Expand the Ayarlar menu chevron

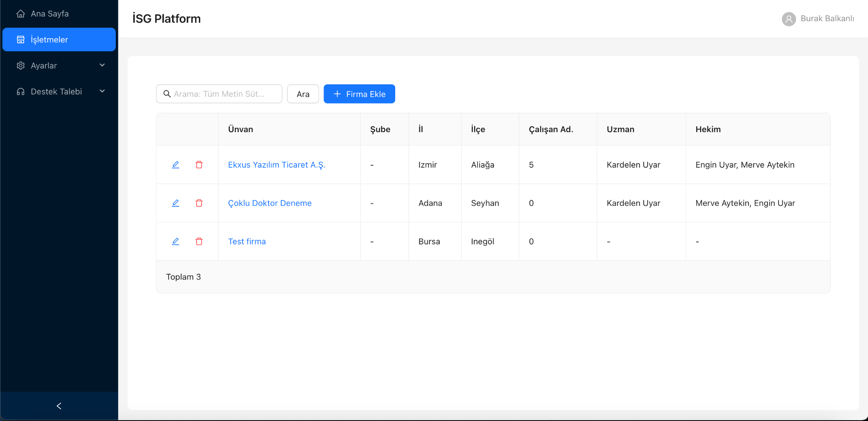pyautogui.click(x=102, y=65)
